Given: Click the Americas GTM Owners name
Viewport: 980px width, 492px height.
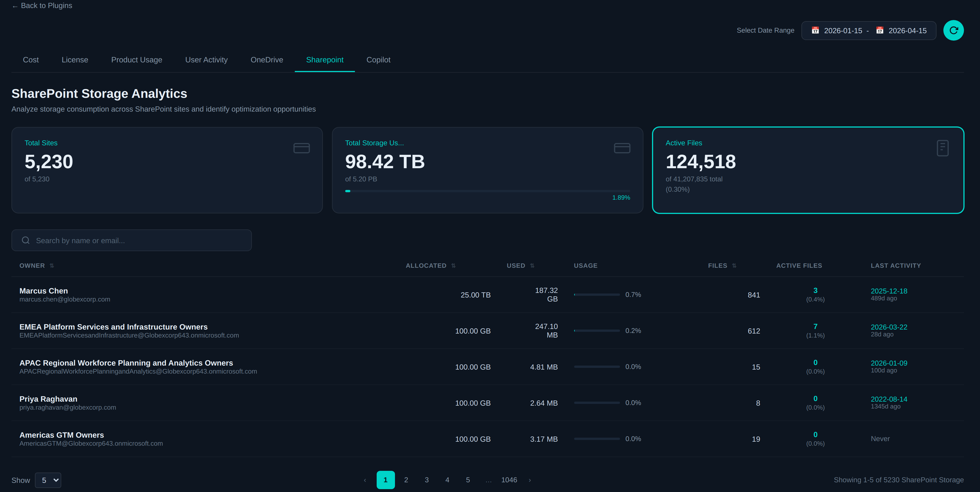Looking at the screenshot, I should [62, 435].
